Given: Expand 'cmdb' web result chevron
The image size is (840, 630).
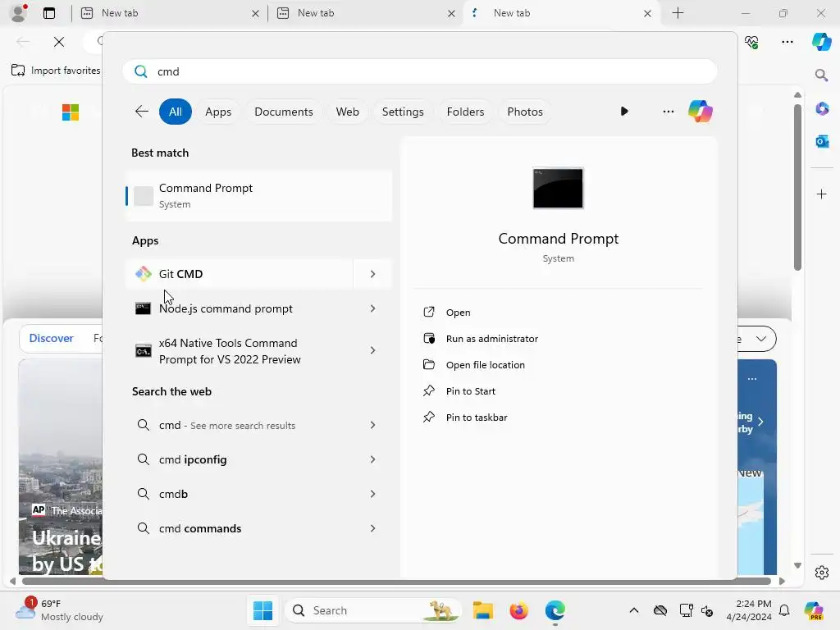Looking at the screenshot, I should click(x=373, y=494).
